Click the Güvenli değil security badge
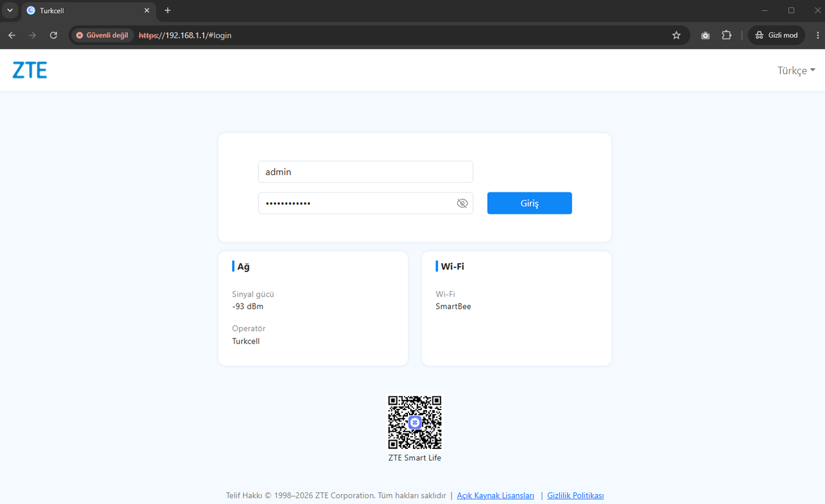The width and height of the screenshot is (825, 504). 103,35
